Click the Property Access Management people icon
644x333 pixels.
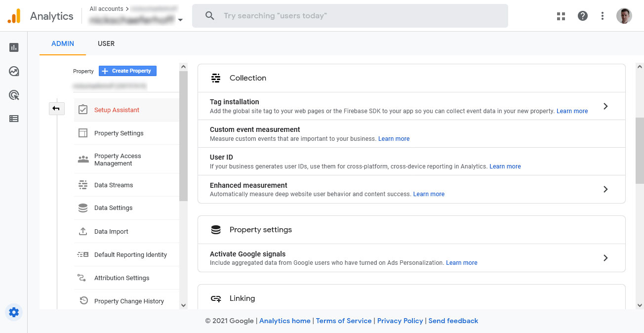83,160
